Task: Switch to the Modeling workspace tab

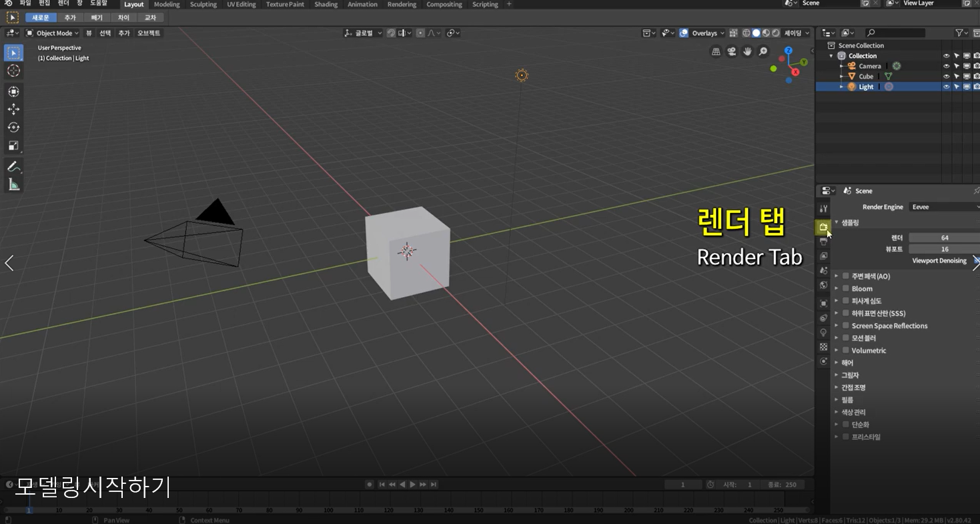Action: point(166,4)
